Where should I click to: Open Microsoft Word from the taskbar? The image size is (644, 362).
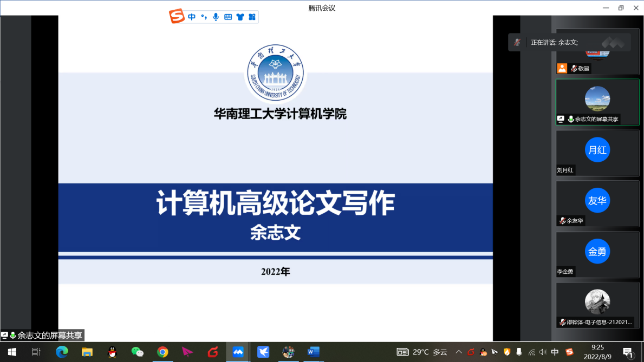click(313, 352)
